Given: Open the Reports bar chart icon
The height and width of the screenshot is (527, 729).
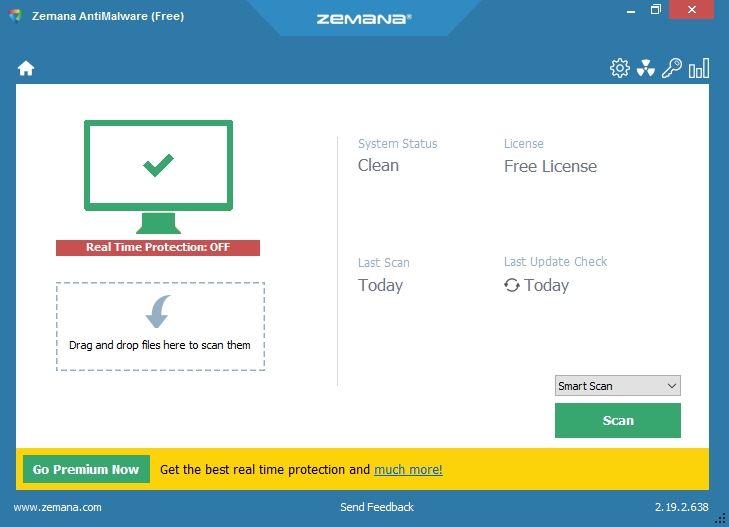Looking at the screenshot, I should coord(699,68).
